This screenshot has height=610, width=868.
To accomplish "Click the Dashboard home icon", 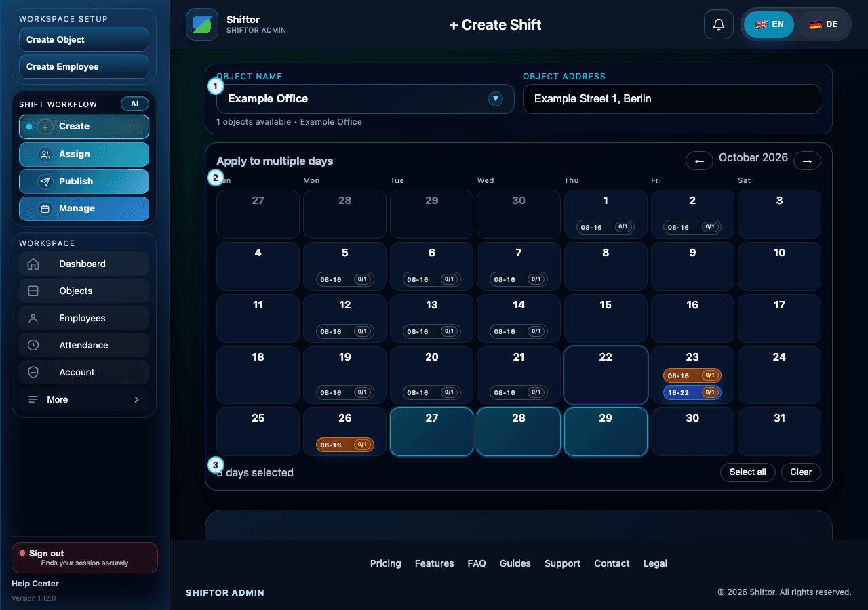I will (33, 264).
